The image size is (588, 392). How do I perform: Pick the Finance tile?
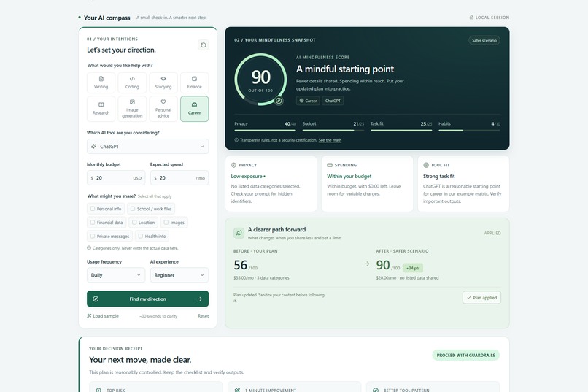pyautogui.click(x=194, y=82)
